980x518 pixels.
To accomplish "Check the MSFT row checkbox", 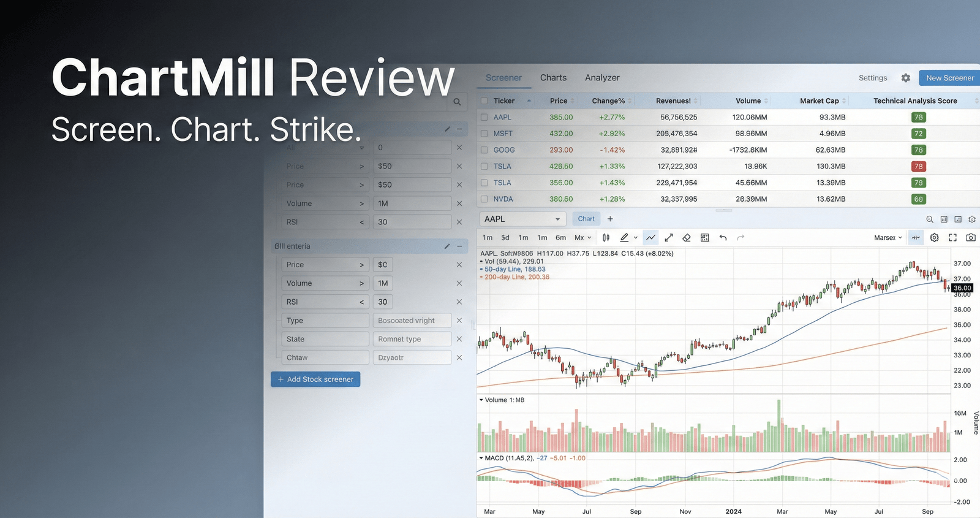I will (484, 134).
